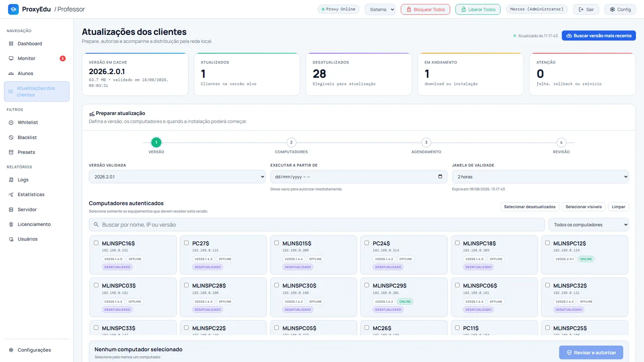Click the ProxyEdu graduation cap logo
The image size is (644, 362).
pyautogui.click(x=13, y=9)
